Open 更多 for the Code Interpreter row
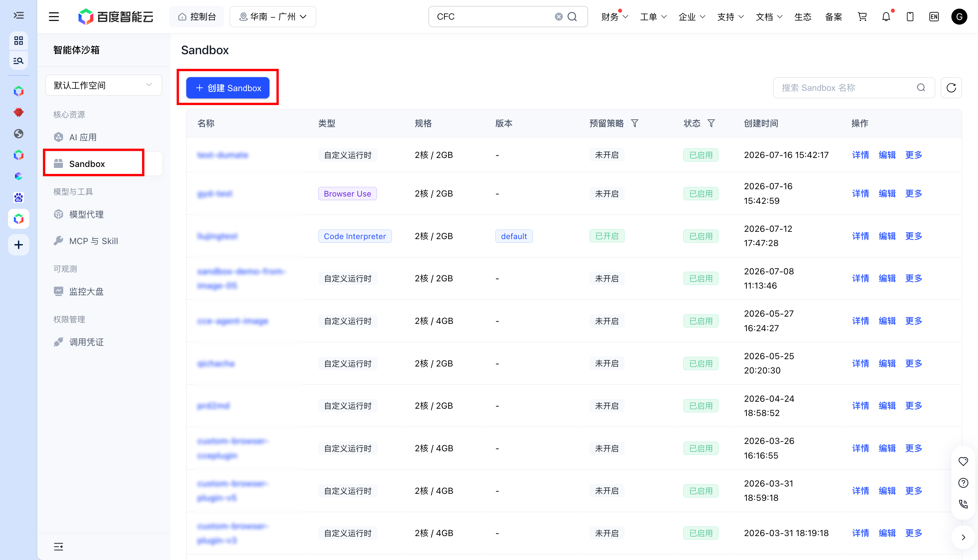The width and height of the screenshot is (978, 560). (914, 236)
